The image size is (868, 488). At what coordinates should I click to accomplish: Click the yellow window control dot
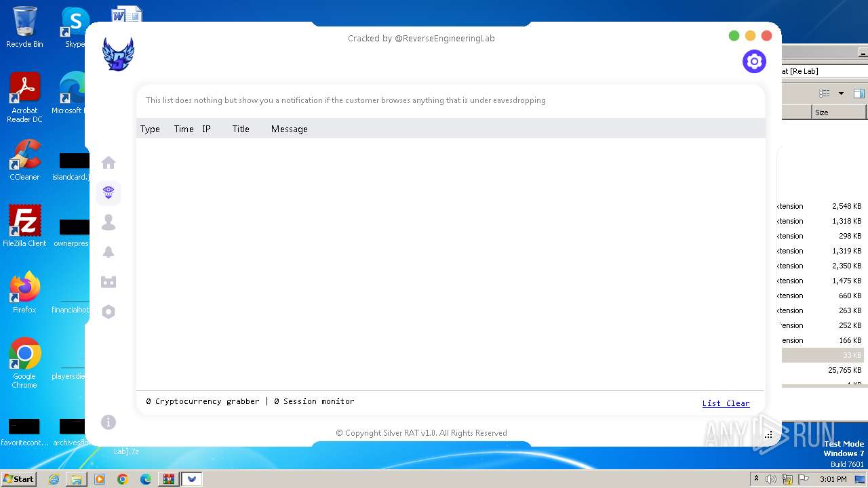(x=750, y=36)
